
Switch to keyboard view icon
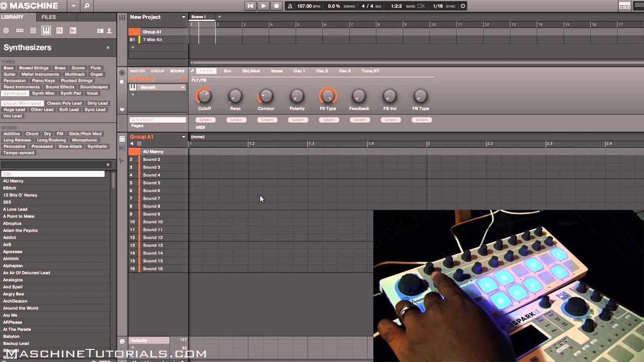click(x=122, y=149)
